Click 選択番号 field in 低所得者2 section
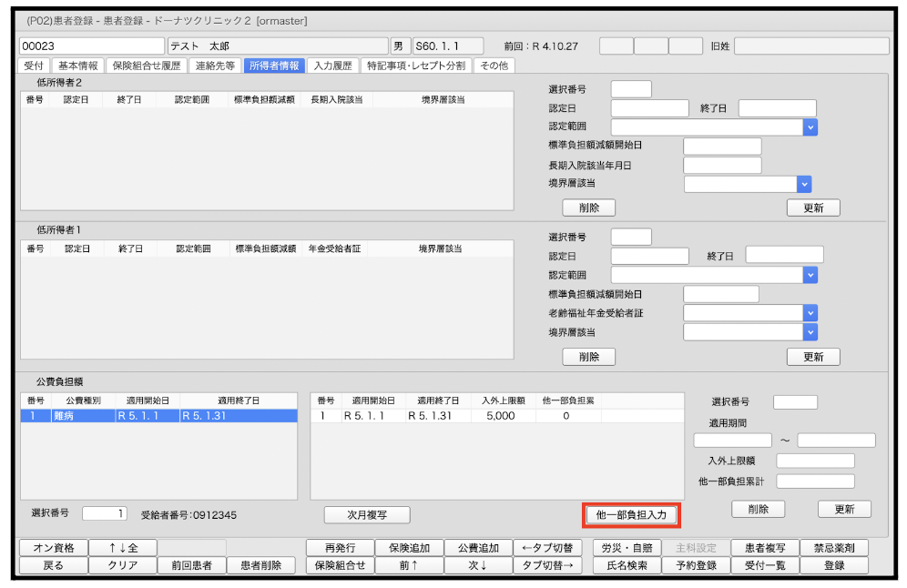Viewport: 907px width, 588px height. (631, 89)
